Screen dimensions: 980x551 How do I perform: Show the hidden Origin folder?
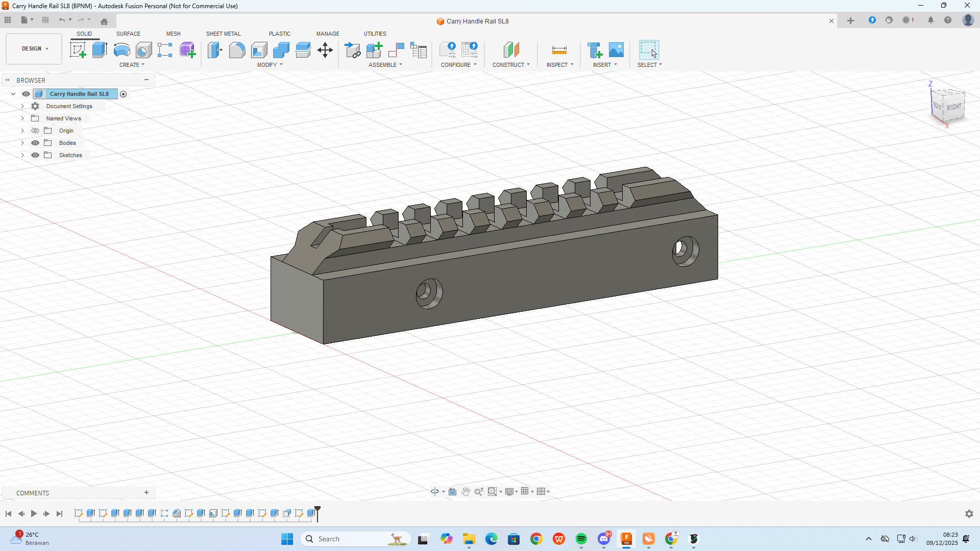tap(35, 131)
